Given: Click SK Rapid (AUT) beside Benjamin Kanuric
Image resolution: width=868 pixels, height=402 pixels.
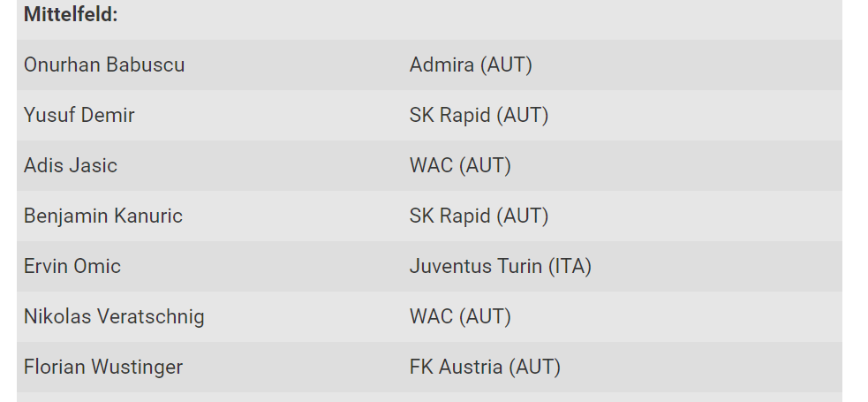Looking at the screenshot, I should tap(479, 216).
